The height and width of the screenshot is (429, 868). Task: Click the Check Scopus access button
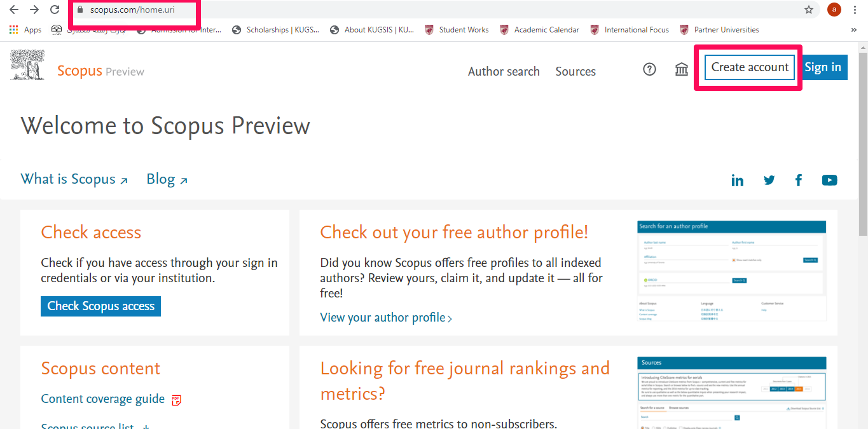(x=100, y=306)
